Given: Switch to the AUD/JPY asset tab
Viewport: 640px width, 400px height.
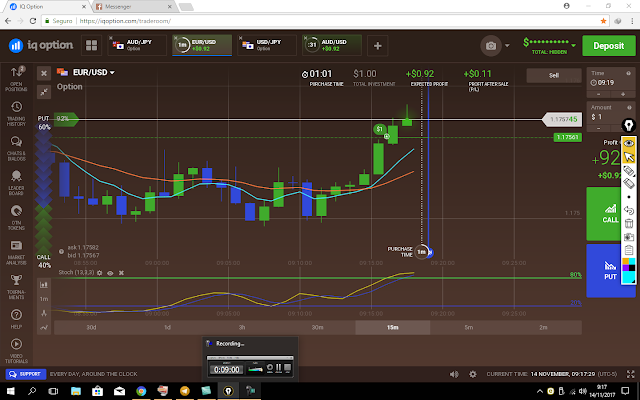Looking at the screenshot, I should 137,45.
